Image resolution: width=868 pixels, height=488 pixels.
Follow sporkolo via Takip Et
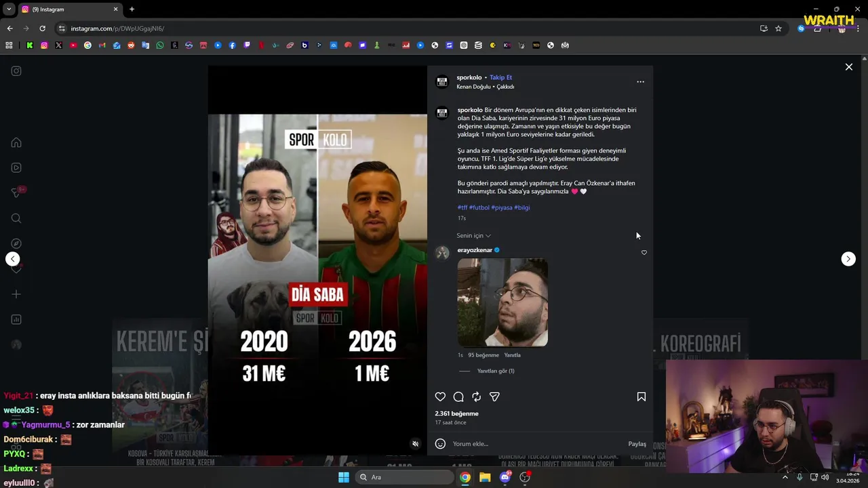500,77
